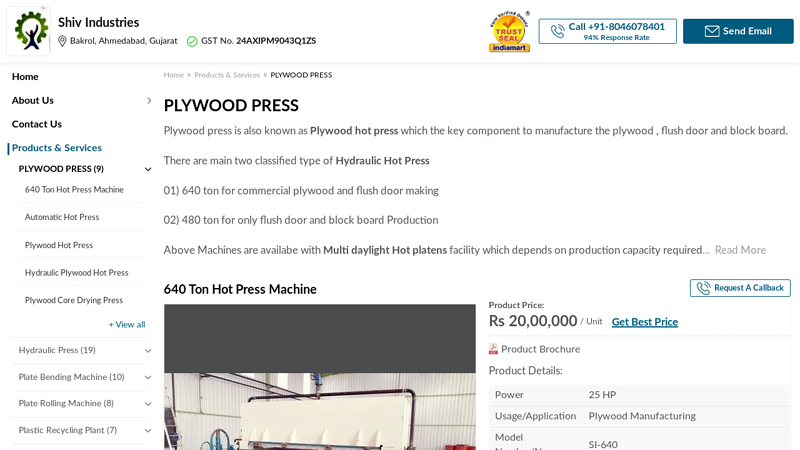Select Automatic Hot Press in sidebar
The height and width of the screenshot is (450, 800).
pyautogui.click(x=62, y=217)
